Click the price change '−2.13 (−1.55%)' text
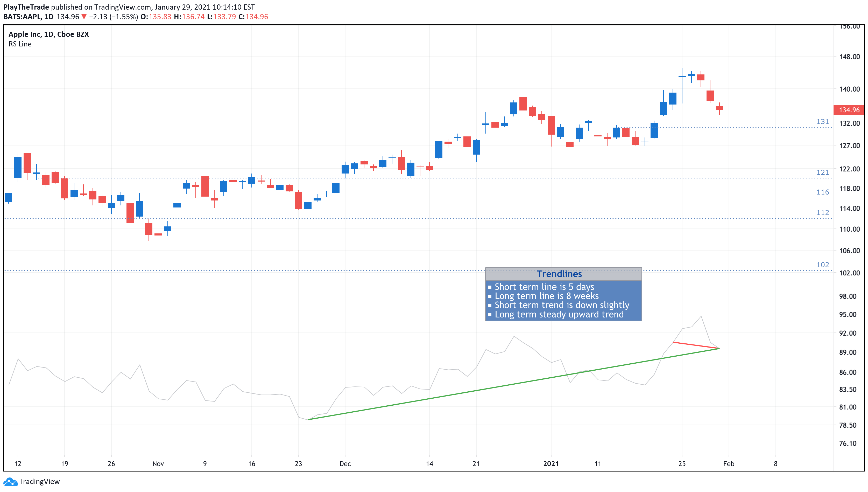The width and height of the screenshot is (868, 492). coord(114,17)
